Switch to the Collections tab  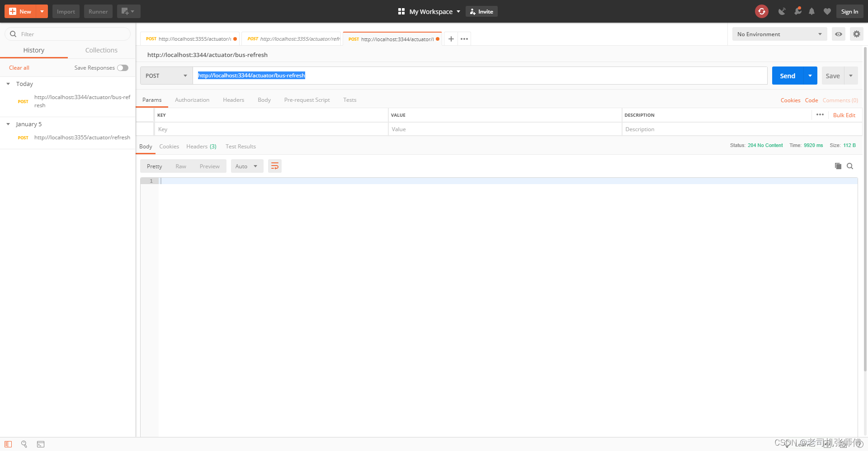coord(101,50)
